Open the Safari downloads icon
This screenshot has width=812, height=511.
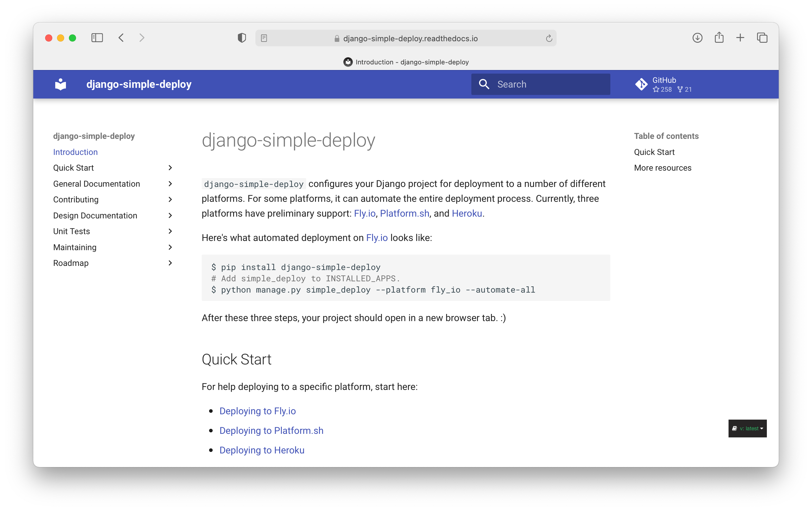click(697, 38)
